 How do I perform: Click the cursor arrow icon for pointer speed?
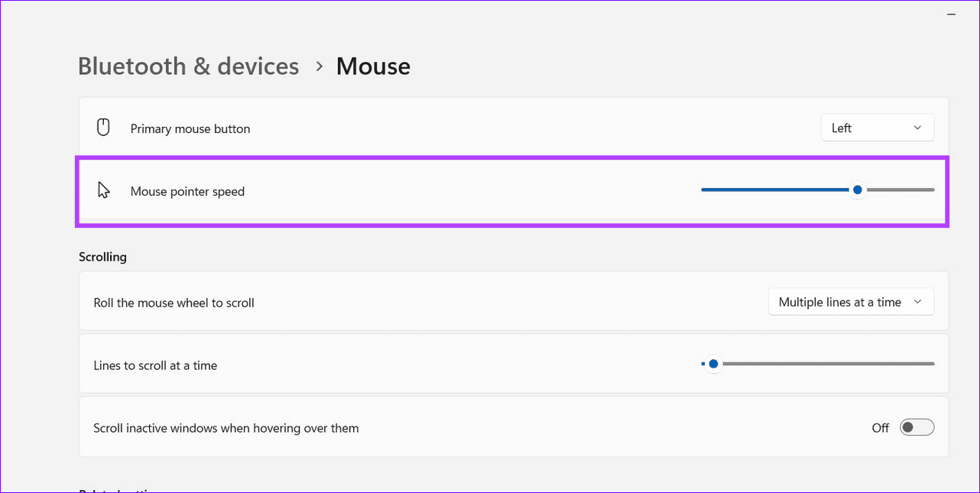coord(103,190)
